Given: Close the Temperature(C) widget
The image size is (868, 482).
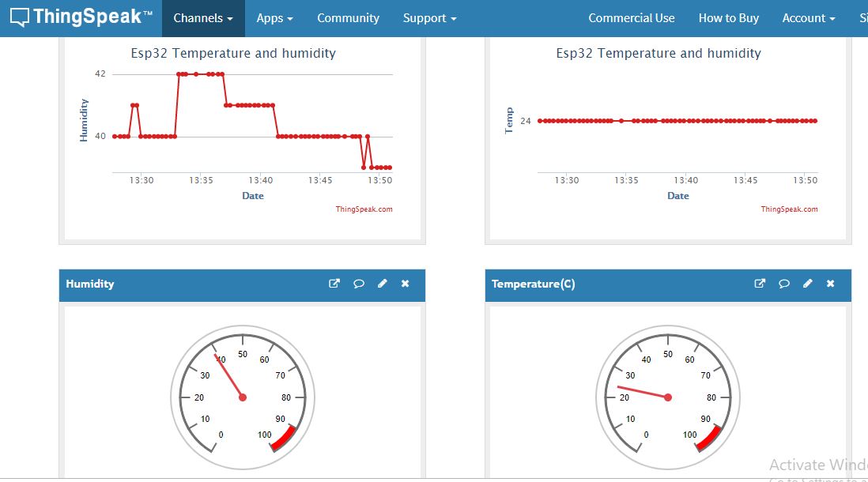Looking at the screenshot, I should [830, 284].
